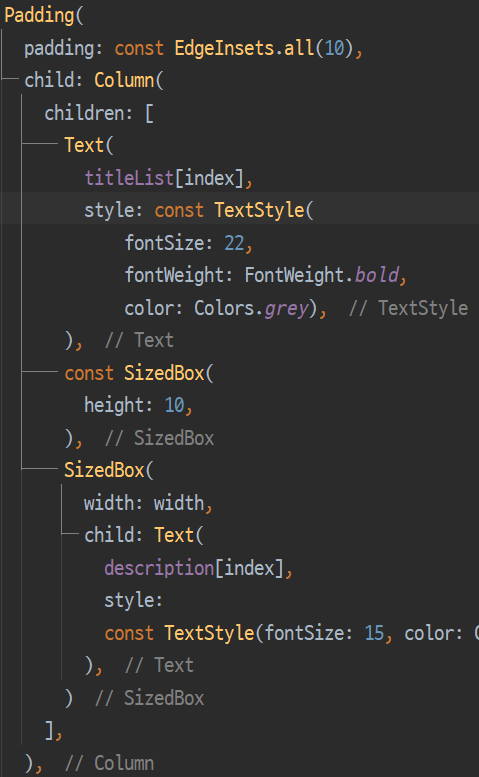Click 'FontWeight.bold' value

321,275
